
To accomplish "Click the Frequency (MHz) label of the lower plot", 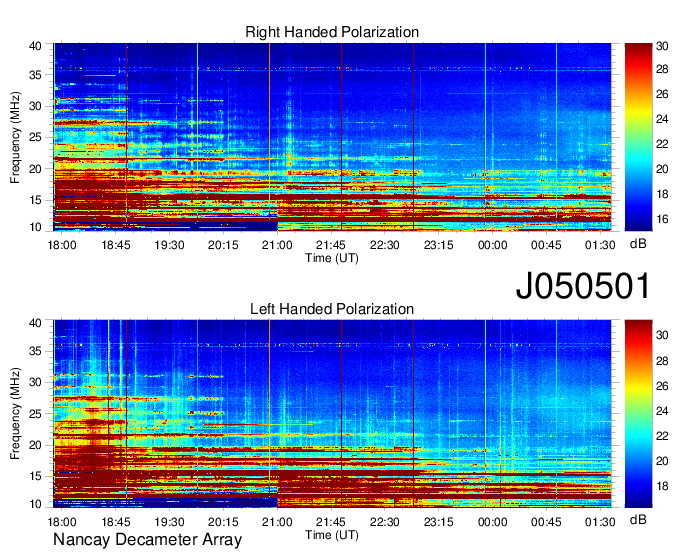I will click(x=15, y=414).
